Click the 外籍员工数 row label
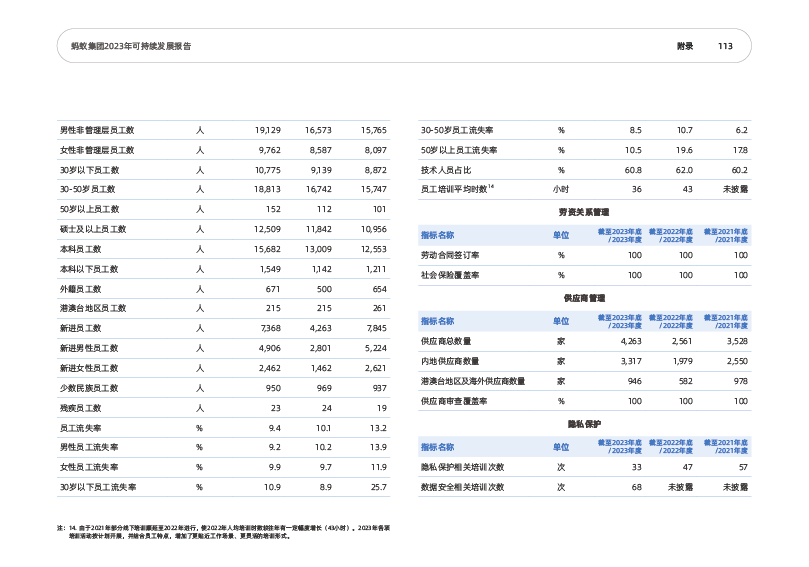The image size is (809, 567). coord(82,288)
